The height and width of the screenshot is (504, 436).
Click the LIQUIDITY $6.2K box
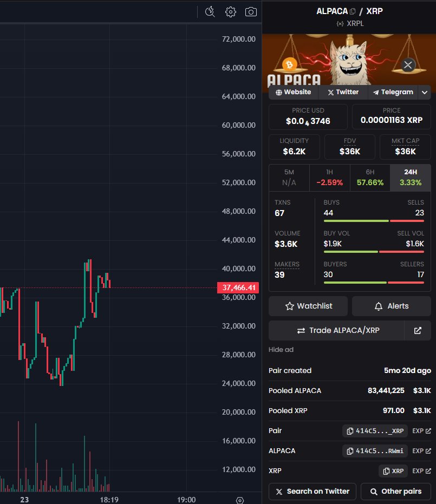[294, 147]
